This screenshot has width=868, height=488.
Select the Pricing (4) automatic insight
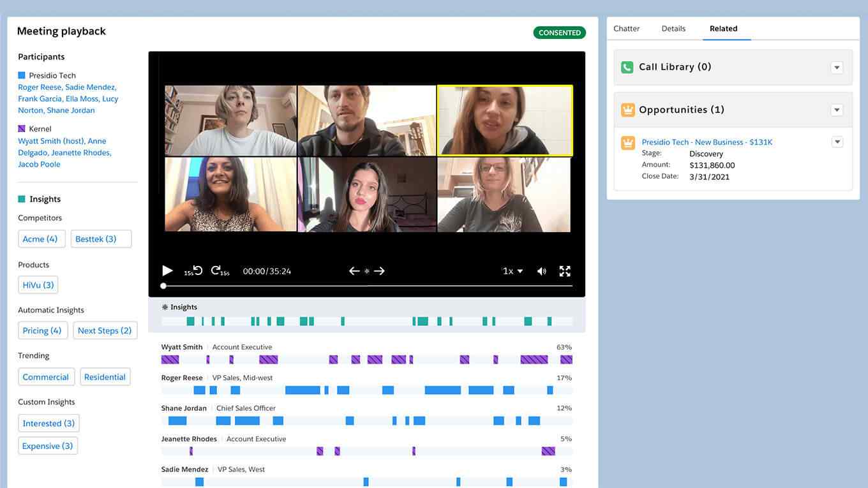click(42, 330)
